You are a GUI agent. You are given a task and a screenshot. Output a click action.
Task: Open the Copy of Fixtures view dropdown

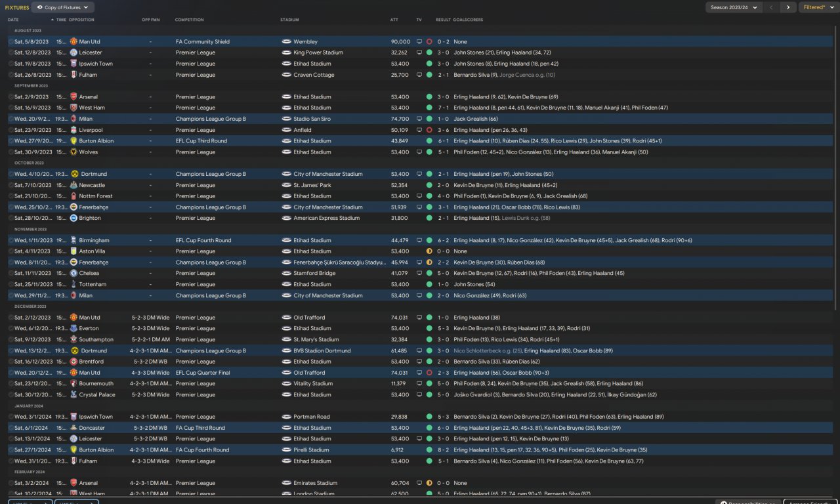[62, 7]
